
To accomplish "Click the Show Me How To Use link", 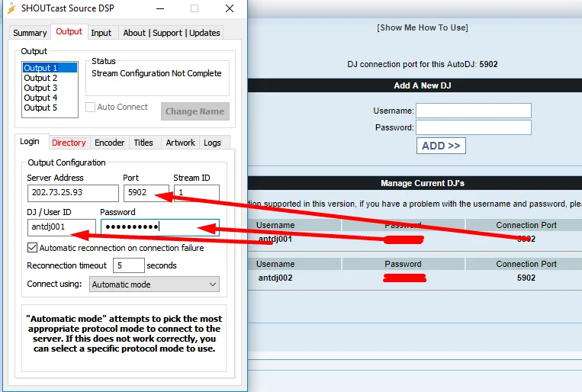I will point(423,27).
